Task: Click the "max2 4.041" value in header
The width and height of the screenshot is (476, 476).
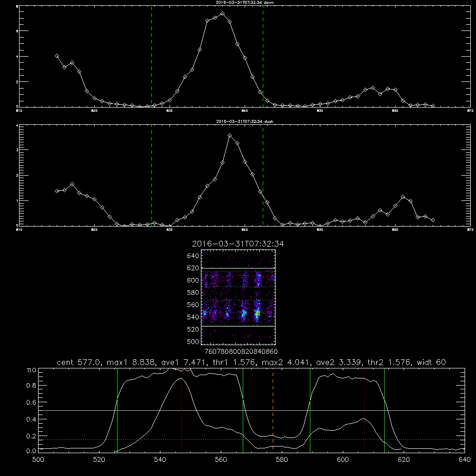Action: [x=285, y=362]
